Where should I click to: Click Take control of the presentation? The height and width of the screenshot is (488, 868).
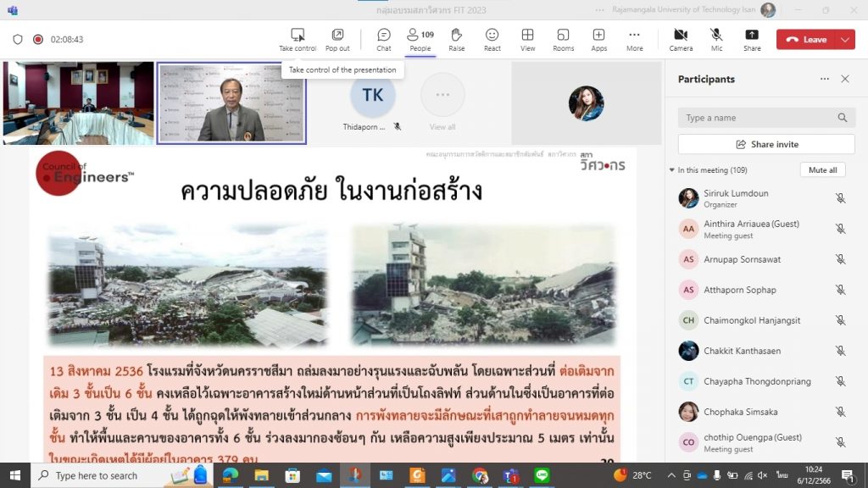pos(298,39)
